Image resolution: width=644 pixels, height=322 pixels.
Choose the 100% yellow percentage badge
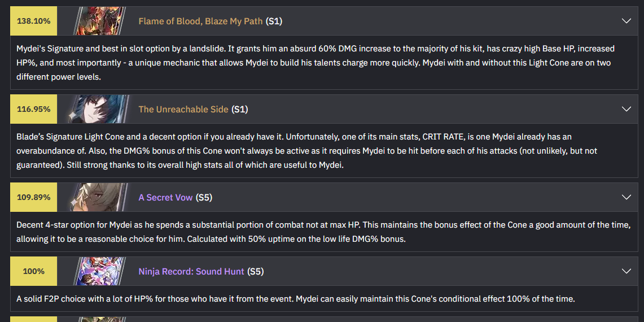click(x=34, y=271)
